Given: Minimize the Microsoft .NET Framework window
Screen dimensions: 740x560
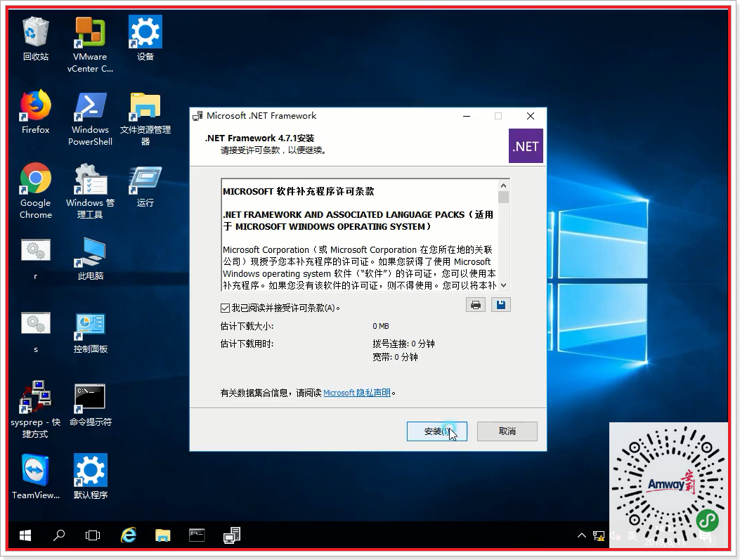Looking at the screenshot, I should click(467, 116).
